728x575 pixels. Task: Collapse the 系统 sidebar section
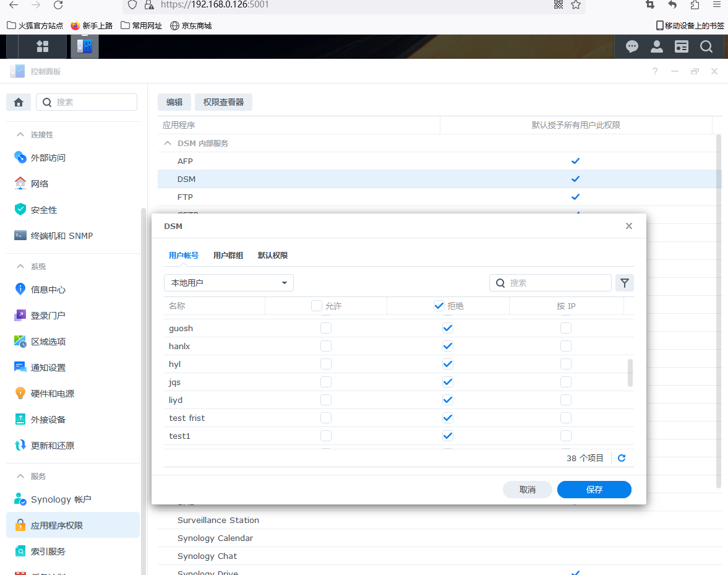point(21,267)
